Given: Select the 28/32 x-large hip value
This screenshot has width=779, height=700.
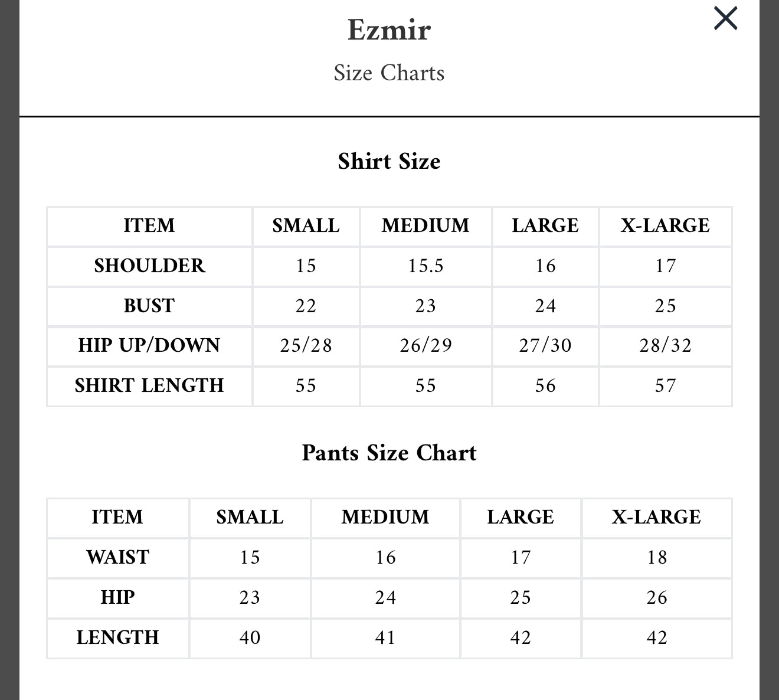Looking at the screenshot, I should (665, 345).
